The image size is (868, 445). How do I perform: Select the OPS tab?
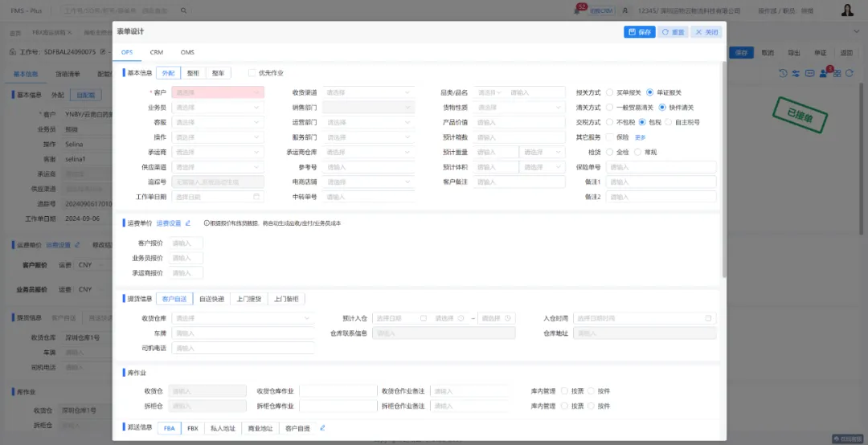[x=127, y=52]
